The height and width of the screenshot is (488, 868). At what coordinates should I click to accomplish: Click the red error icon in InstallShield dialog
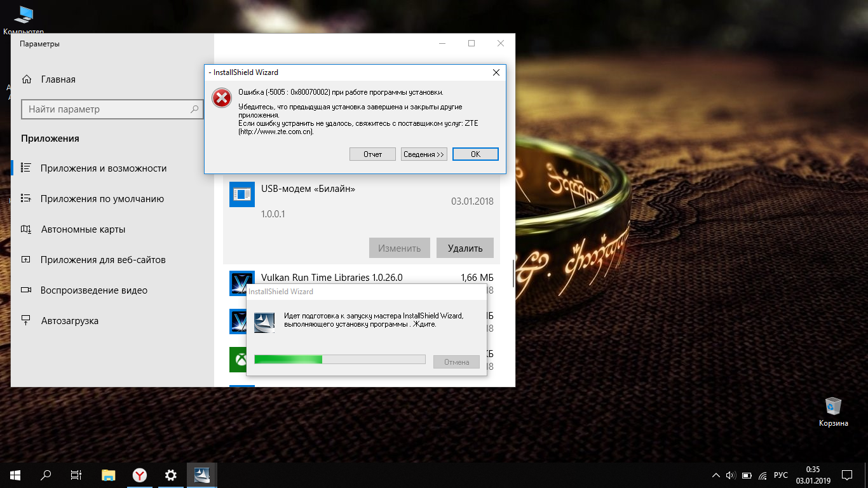point(221,98)
